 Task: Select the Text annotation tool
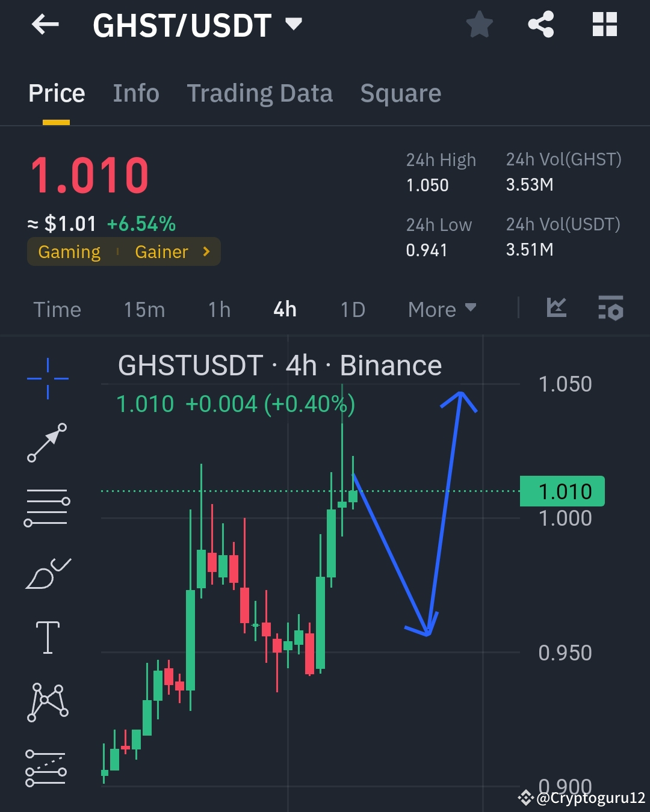click(47, 638)
